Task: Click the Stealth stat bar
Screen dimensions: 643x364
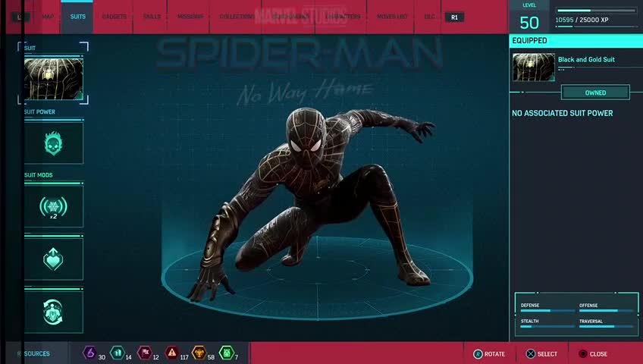Action: click(x=547, y=327)
